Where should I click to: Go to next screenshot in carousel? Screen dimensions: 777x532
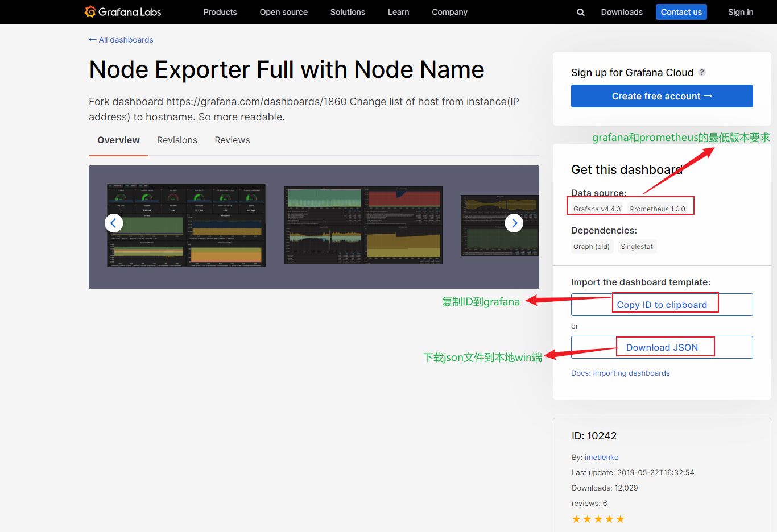coord(514,223)
